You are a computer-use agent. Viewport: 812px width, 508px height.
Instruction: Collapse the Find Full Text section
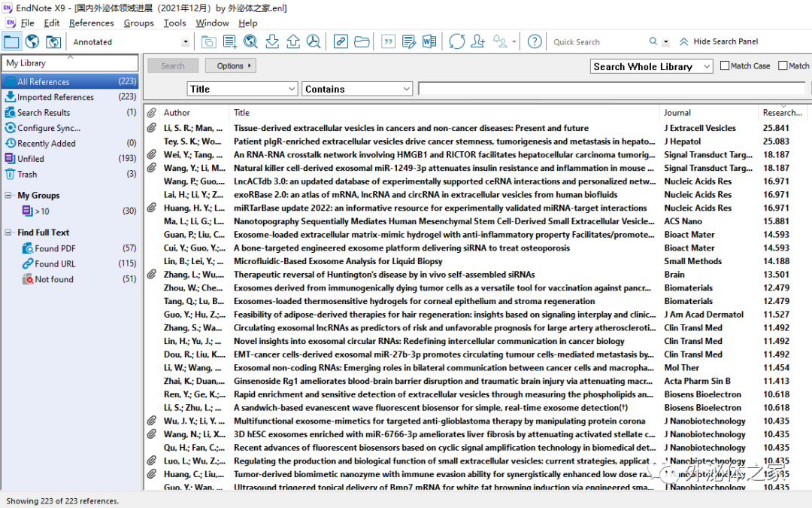8,233
